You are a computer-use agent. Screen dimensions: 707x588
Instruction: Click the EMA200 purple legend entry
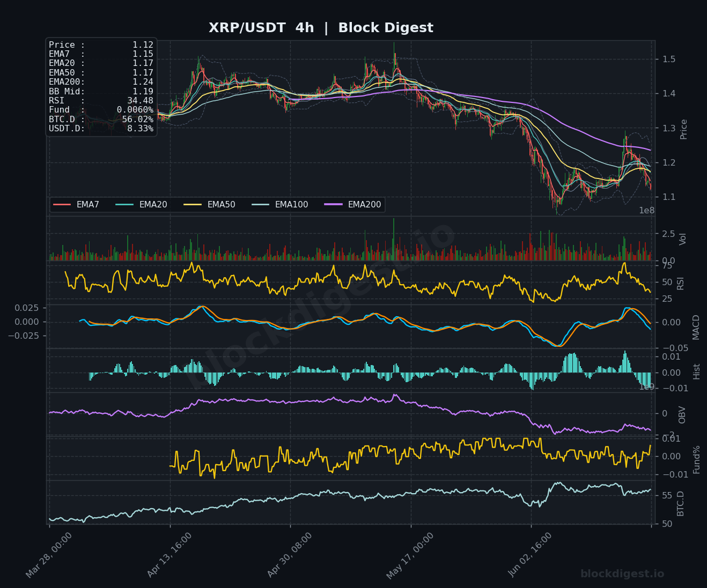point(353,205)
